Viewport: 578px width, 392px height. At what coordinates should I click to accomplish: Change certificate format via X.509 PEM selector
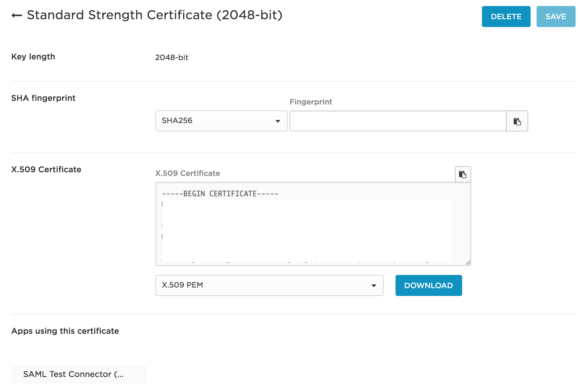(269, 285)
